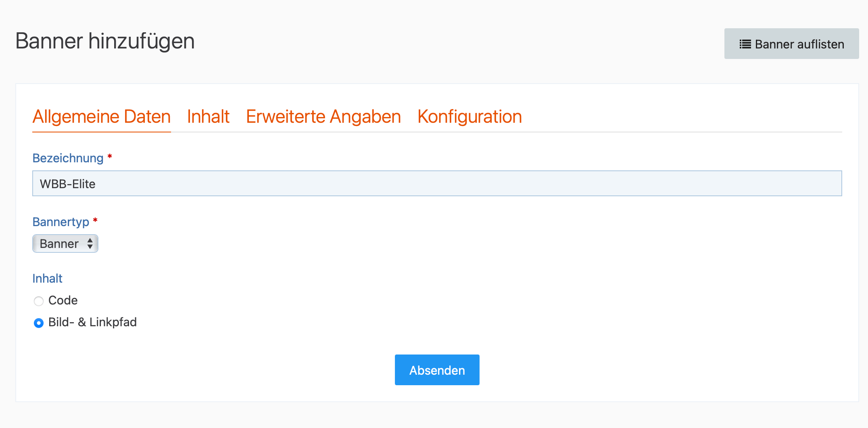The width and height of the screenshot is (868, 428).
Task: Click the Bannertyp field label
Action: point(61,222)
